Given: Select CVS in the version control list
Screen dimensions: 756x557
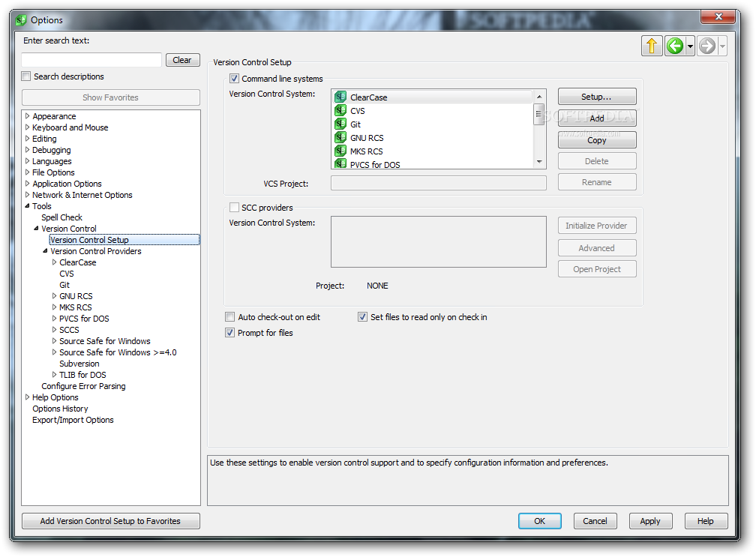Looking at the screenshot, I should coord(433,111).
